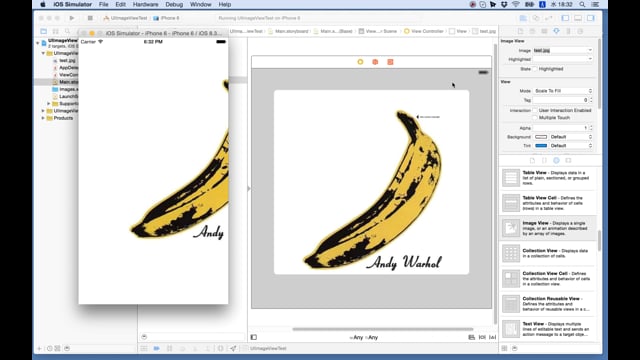Select the View Controller yellow dock icon
The width and height of the screenshot is (640, 360).
pyautogui.click(x=360, y=62)
